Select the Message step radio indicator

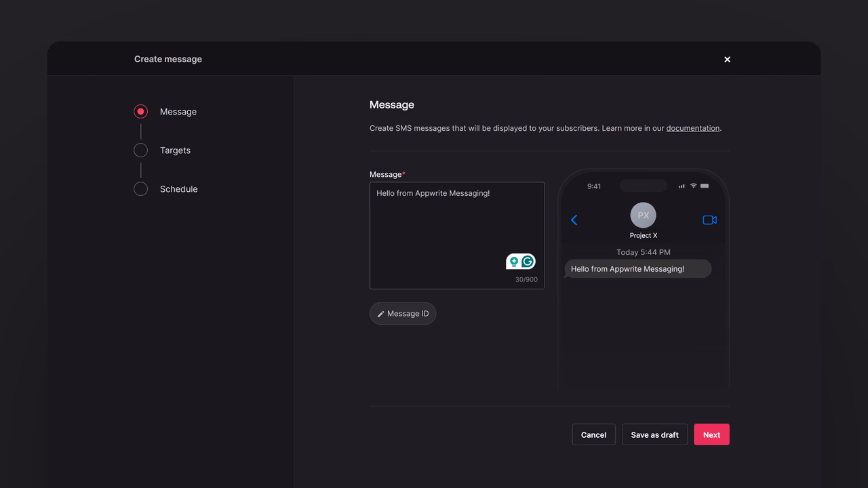[140, 112]
